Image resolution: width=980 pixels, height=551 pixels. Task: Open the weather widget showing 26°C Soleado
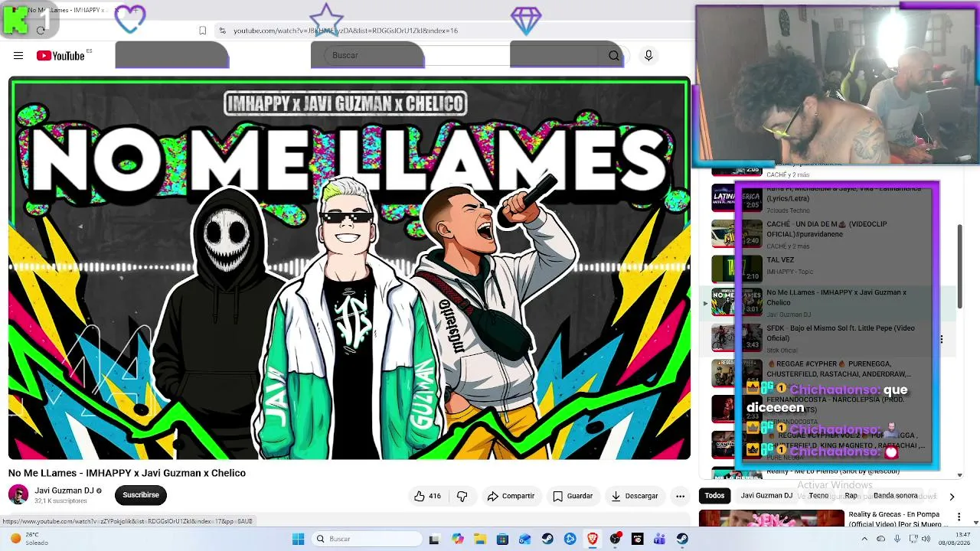(28, 539)
